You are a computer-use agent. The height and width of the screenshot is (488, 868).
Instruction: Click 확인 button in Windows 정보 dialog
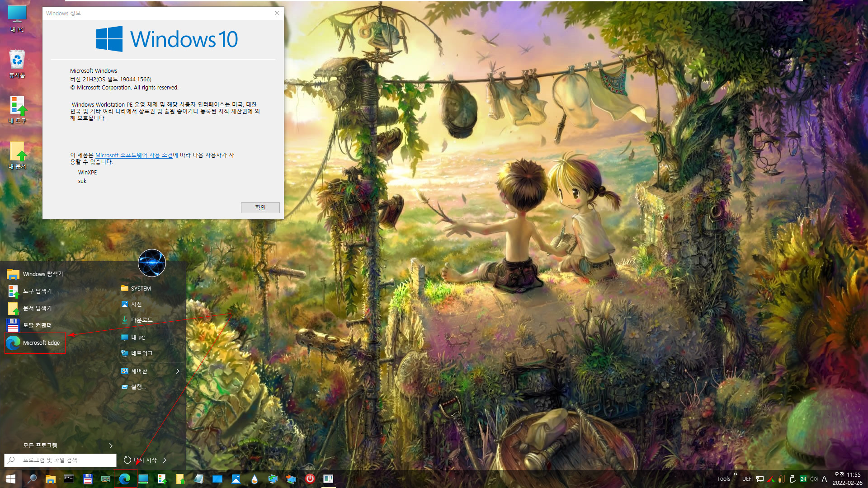coord(260,207)
